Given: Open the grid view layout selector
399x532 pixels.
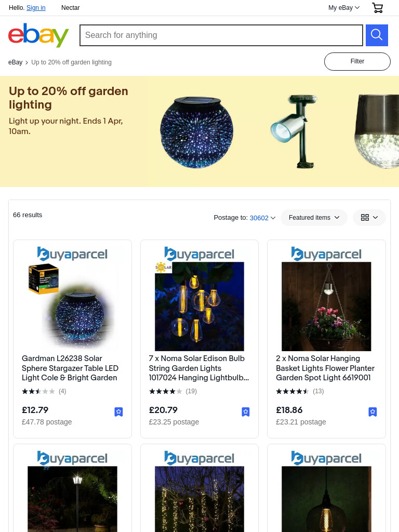Looking at the screenshot, I should click(x=369, y=218).
